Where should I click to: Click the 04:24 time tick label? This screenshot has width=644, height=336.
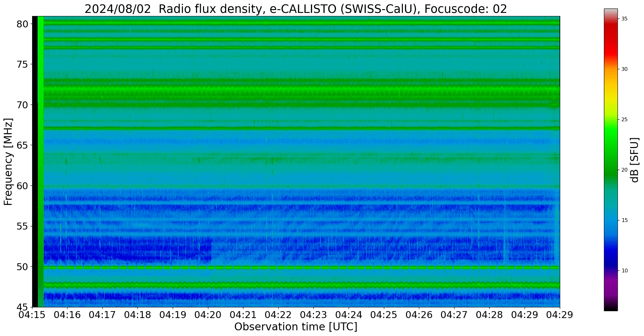[349, 315]
